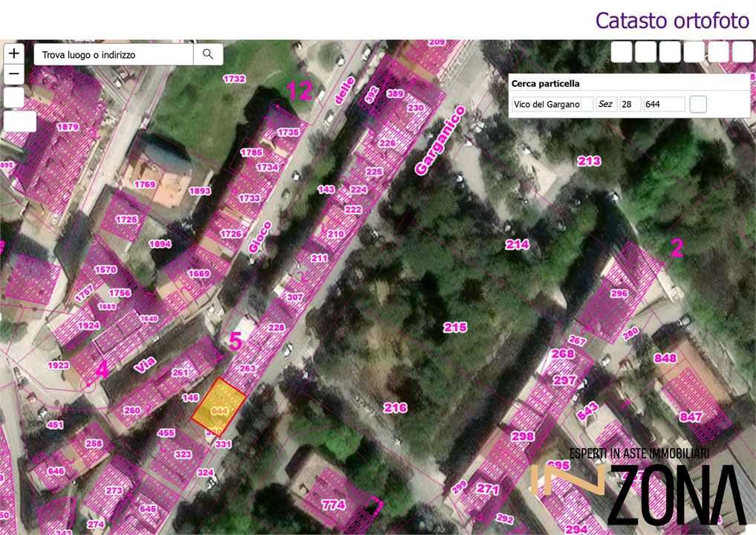The image size is (756, 535).
Task: Click parcel label 296
Action: [x=619, y=294]
